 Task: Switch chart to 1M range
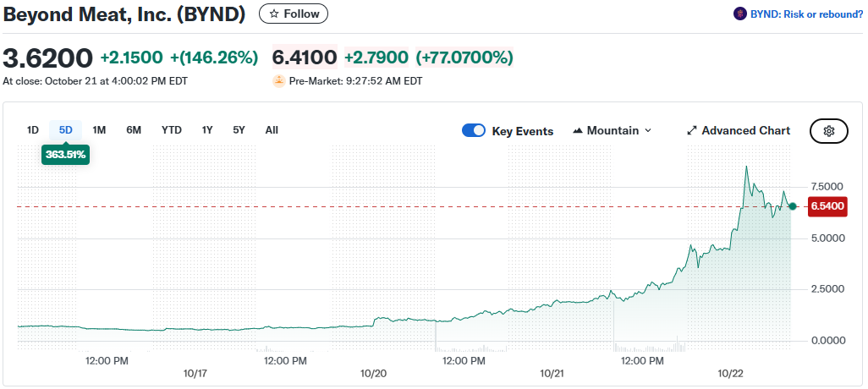99,130
